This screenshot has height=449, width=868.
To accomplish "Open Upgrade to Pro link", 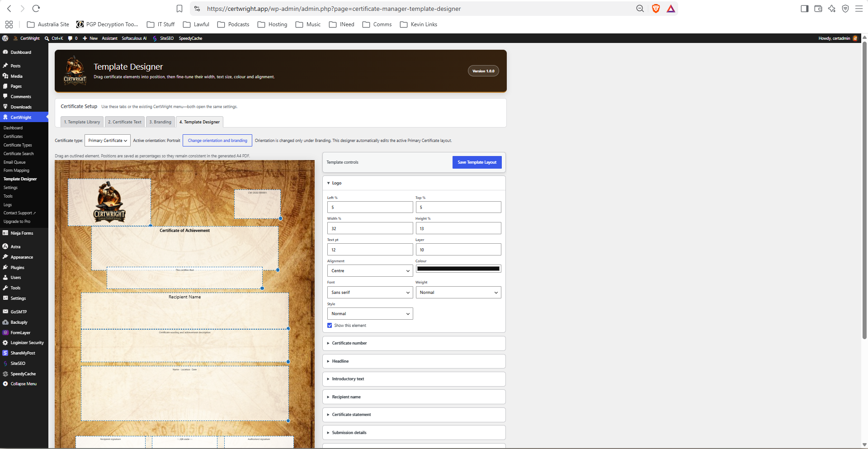I will [x=17, y=222].
